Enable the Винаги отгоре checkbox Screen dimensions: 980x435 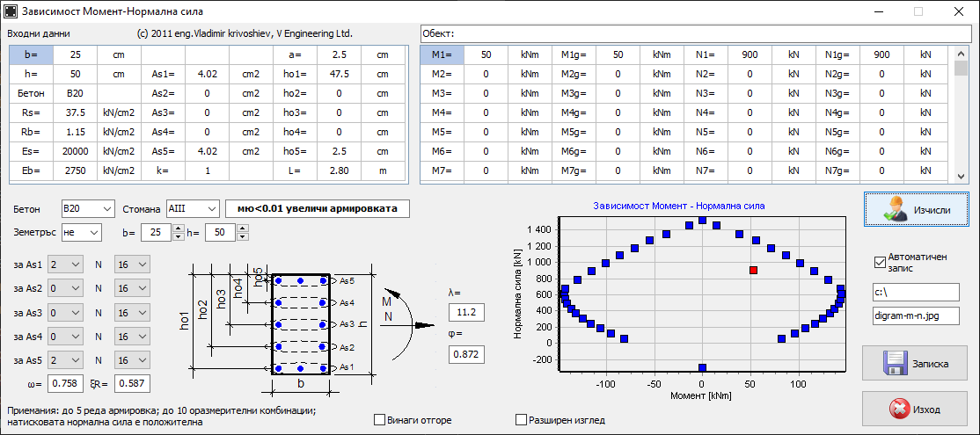coord(380,420)
